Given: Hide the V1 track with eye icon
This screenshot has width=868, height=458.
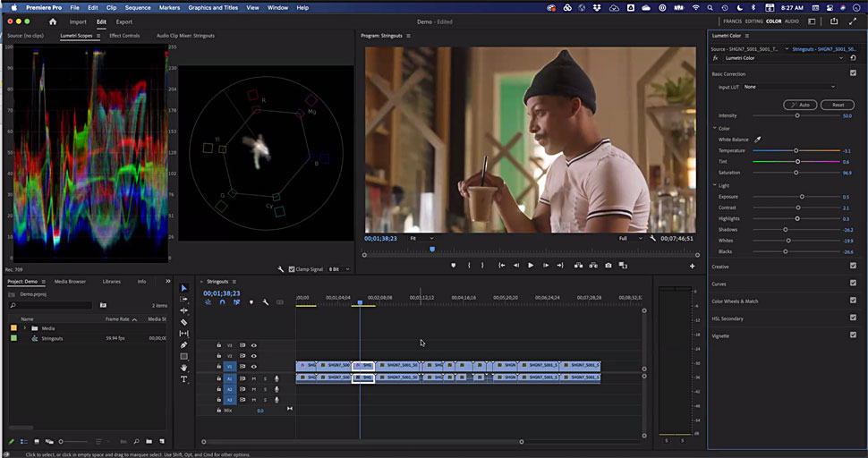Looking at the screenshot, I should click(x=254, y=367).
